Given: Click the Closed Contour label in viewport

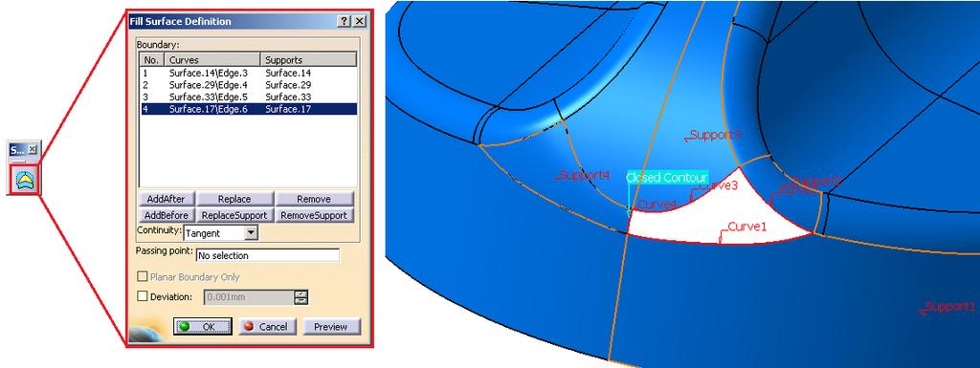Looking at the screenshot, I should tap(667, 178).
